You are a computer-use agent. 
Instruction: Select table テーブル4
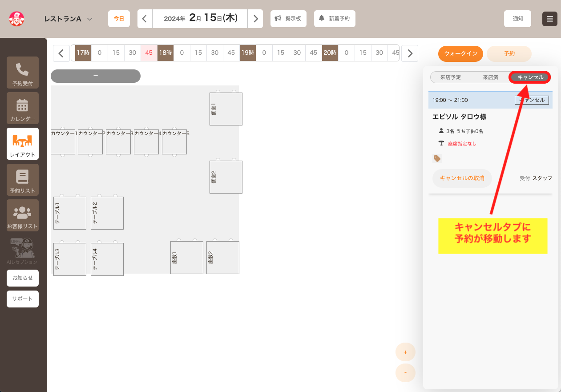coord(107,259)
